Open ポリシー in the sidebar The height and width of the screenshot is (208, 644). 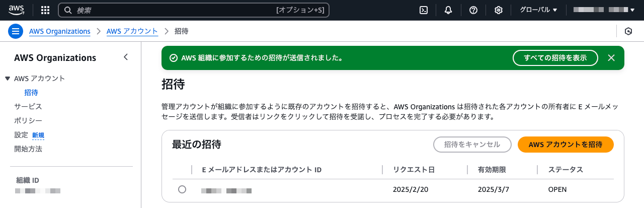pos(28,121)
